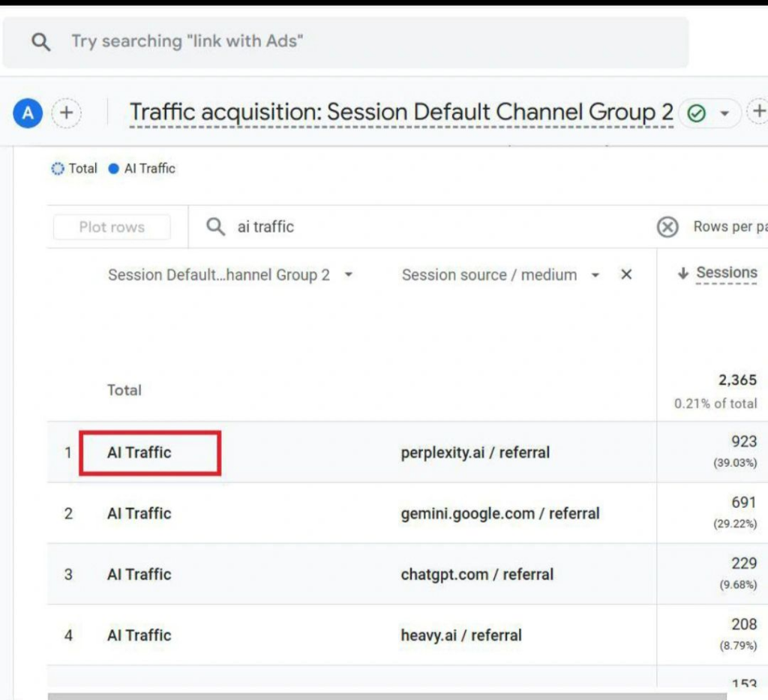Click the 'Try searching link with Ads' field
This screenshot has height=700, width=768.
(x=346, y=42)
